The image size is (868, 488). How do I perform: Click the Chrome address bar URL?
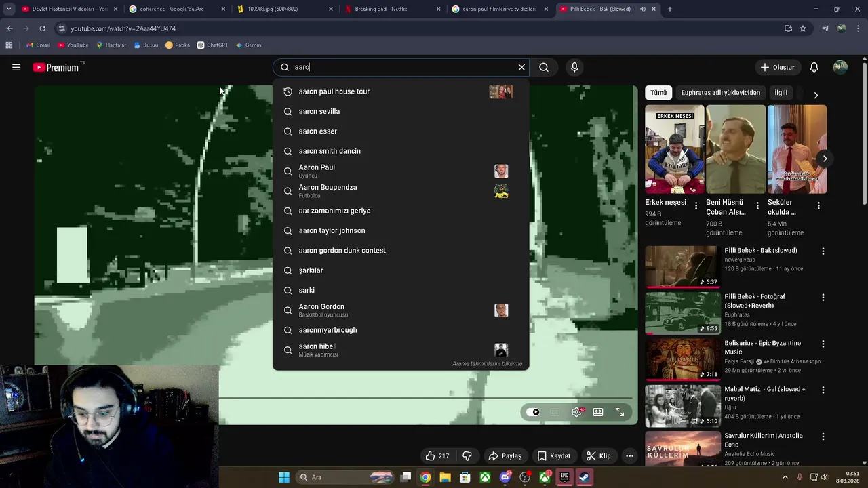click(x=123, y=28)
